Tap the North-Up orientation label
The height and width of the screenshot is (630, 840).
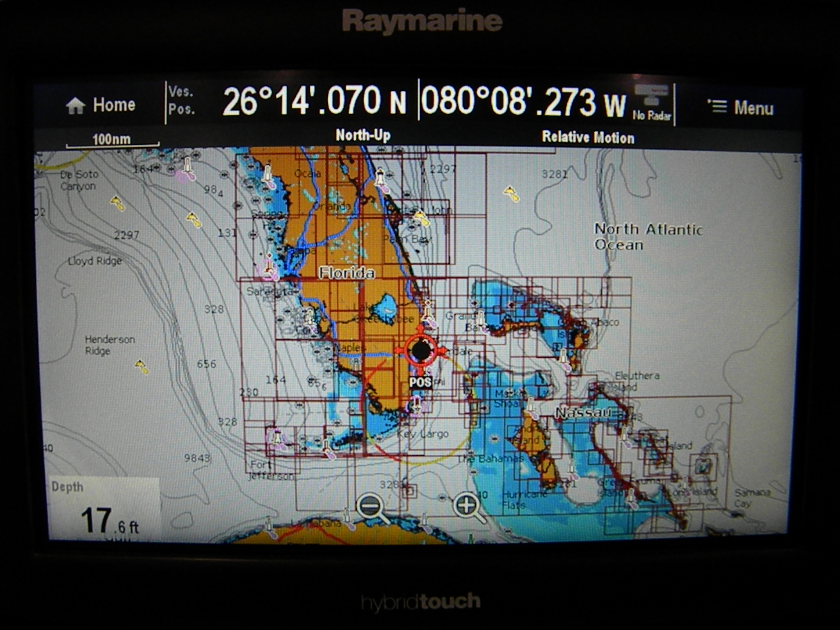[363, 135]
